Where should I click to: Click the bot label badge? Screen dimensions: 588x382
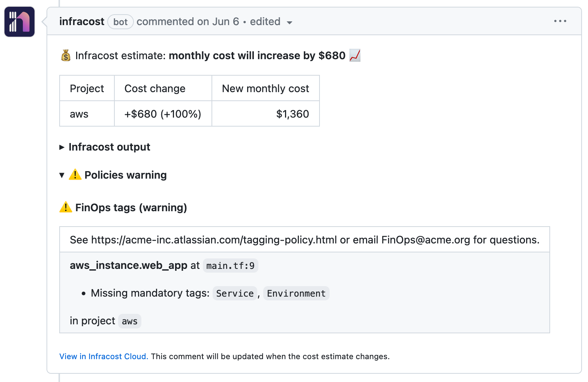(120, 22)
